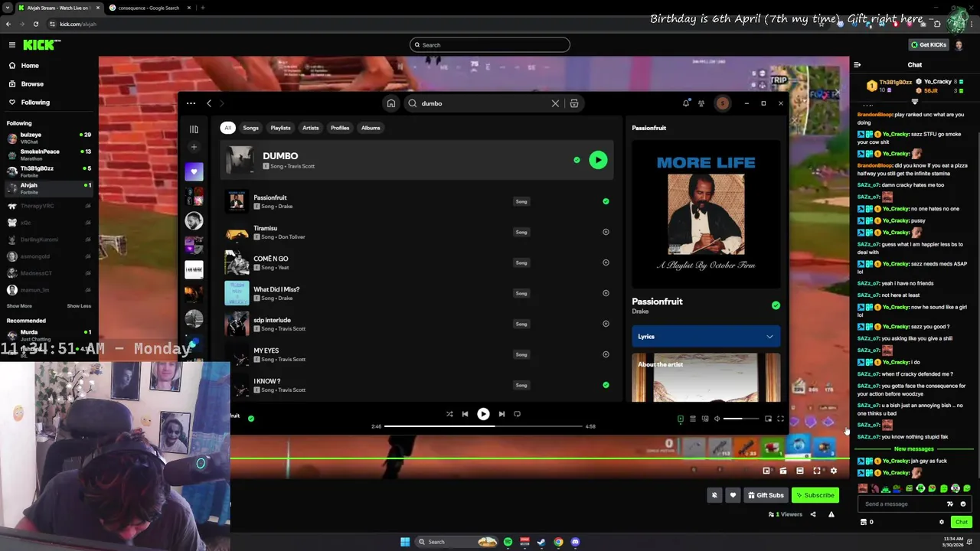The width and height of the screenshot is (980, 551).
Task: Open Kick sidebar hamburger menu
Action: (12, 45)
